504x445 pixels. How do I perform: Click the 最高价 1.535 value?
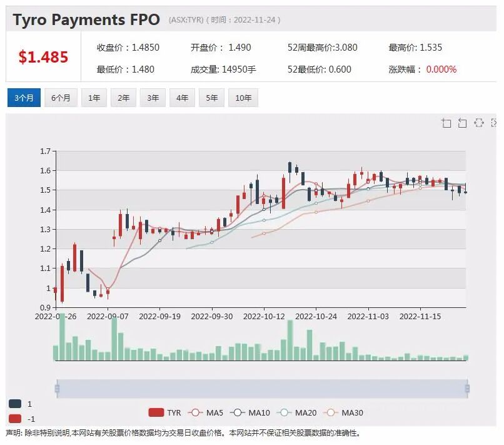coord(415,48)
